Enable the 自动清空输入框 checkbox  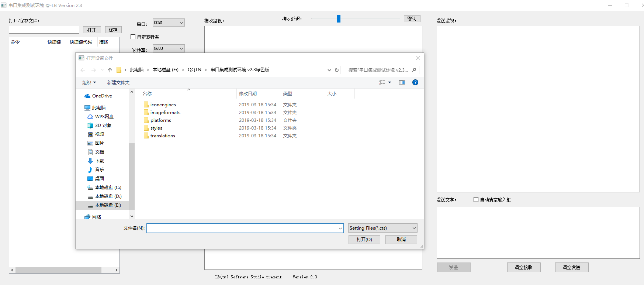(476, 200)
